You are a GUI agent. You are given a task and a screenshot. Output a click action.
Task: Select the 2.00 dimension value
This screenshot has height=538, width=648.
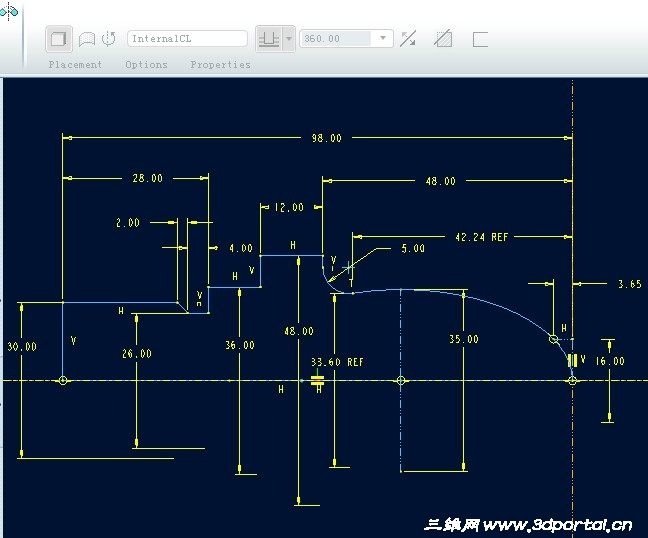click(x=128, y=223)
